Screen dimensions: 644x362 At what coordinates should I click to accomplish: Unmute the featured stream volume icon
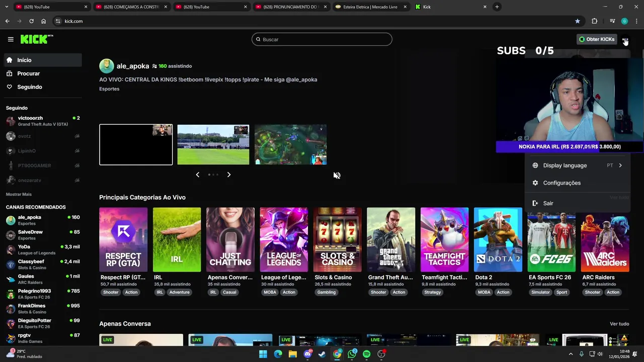coord(337,175)
